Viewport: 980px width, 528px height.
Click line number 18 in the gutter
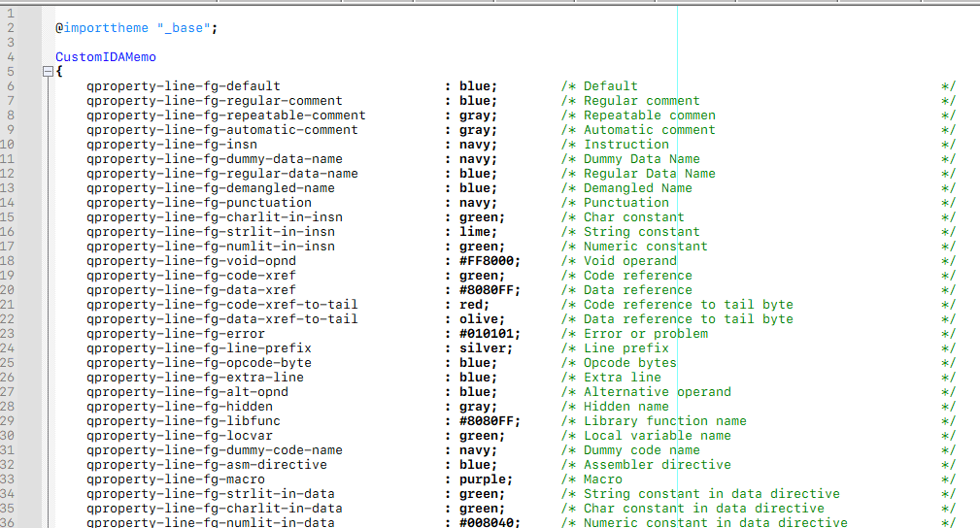[7, 261]
